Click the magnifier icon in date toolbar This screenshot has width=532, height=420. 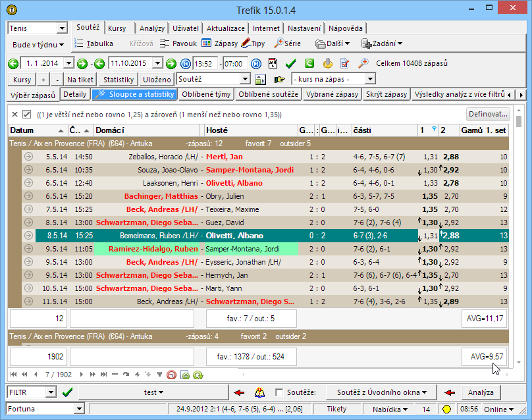coord(363,64)
